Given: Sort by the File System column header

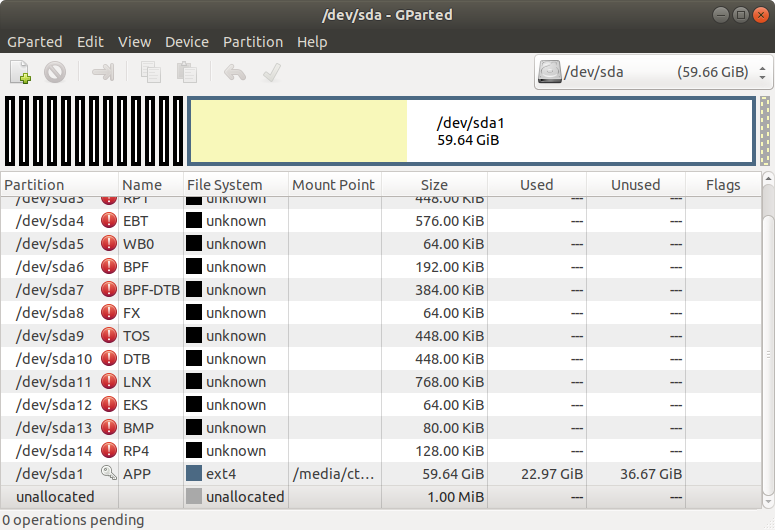Looking at the screenshot, I should click(236, 185).
